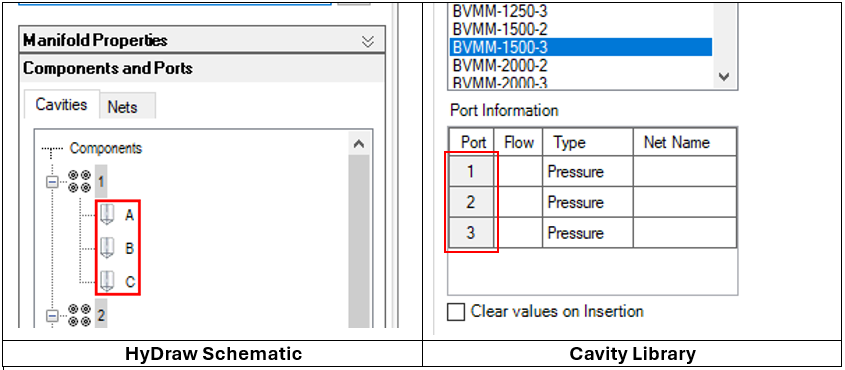Click the Flow column header
This screenshot has height=370, width=845.
click(x=518, y=143)
